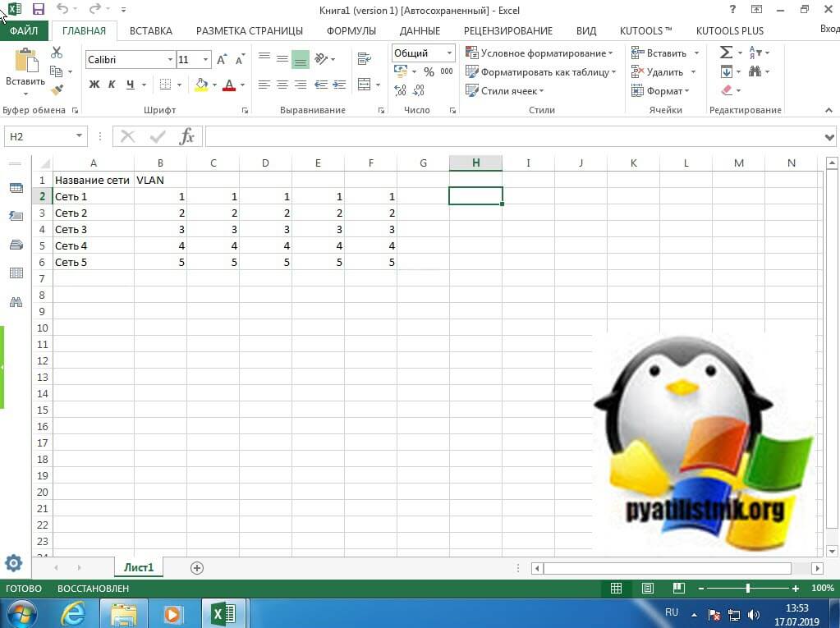Screen dimensions: 840x628
Task: Click the center text alignment icon
Action: pyautogui.click(x=282, y=85)
